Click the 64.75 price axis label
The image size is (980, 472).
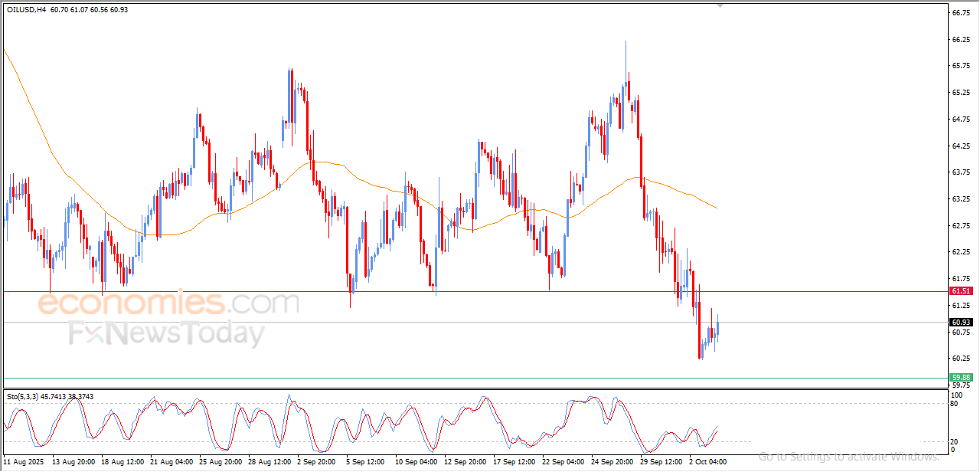coord(960,120)
